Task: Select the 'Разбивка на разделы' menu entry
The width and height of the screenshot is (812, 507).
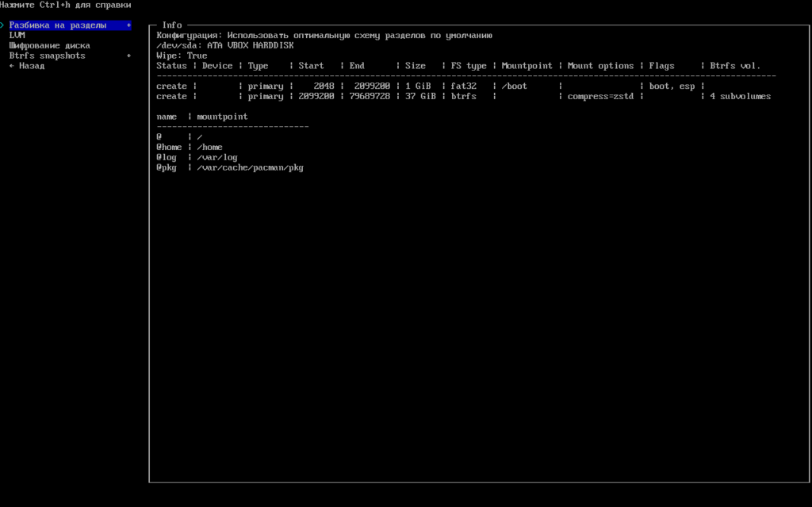Action: pyautogui.click(x=57, y=25)
